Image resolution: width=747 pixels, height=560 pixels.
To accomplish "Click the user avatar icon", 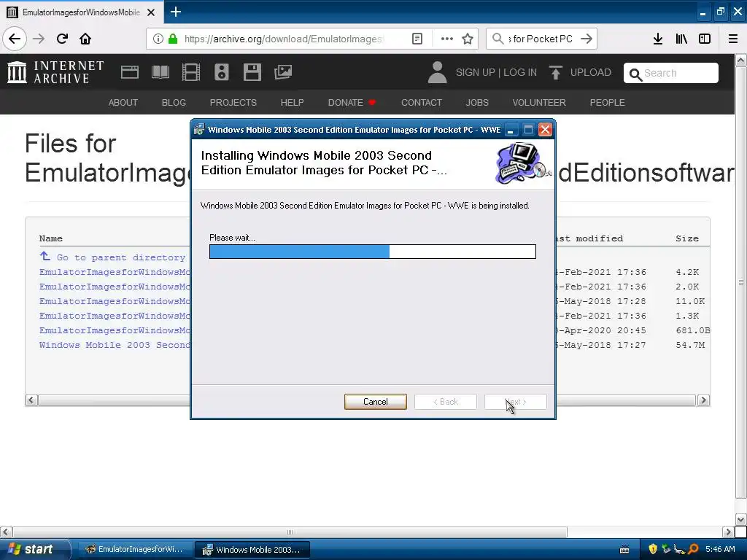I will click(x=437, y=72).
